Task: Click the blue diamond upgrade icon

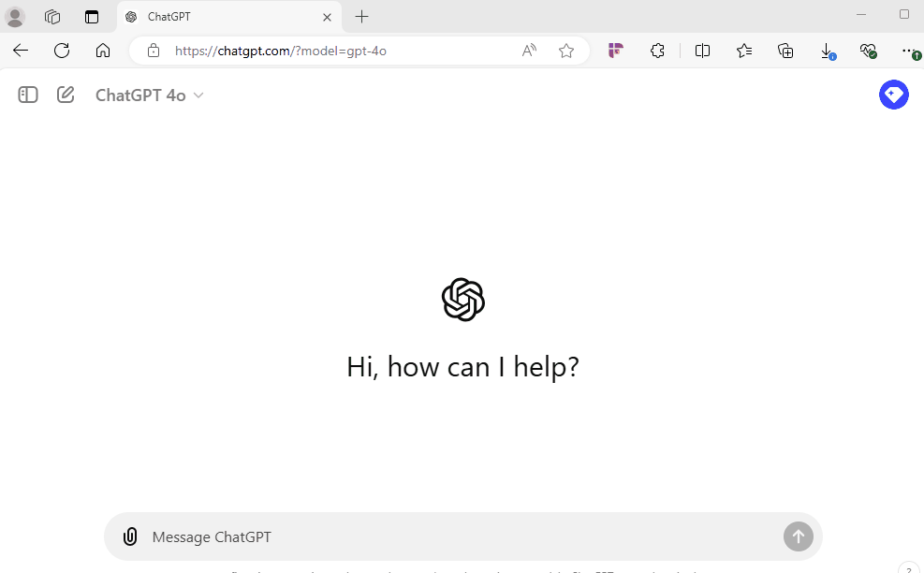Action: [893, 95]
